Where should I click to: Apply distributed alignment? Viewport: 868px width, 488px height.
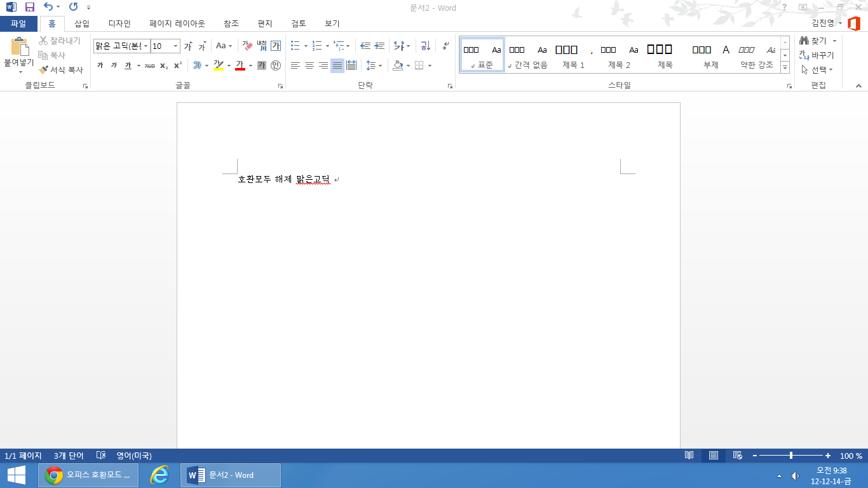click(x=351, y=65)
